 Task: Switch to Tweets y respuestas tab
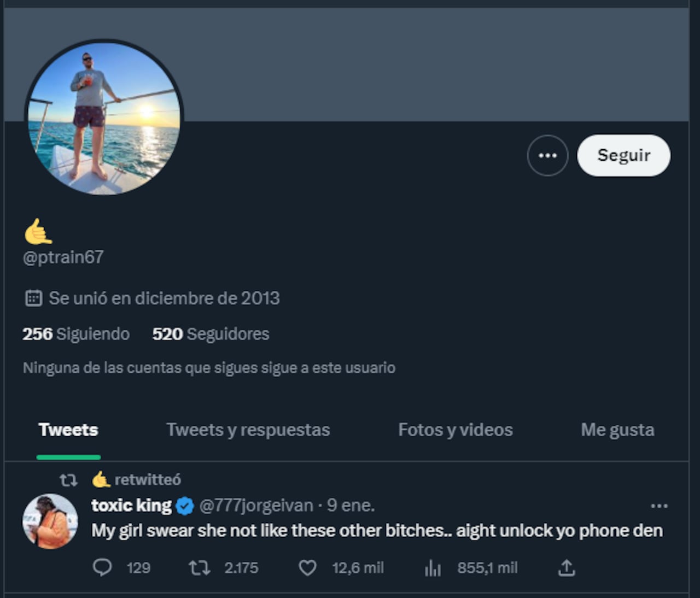point(248,430)
